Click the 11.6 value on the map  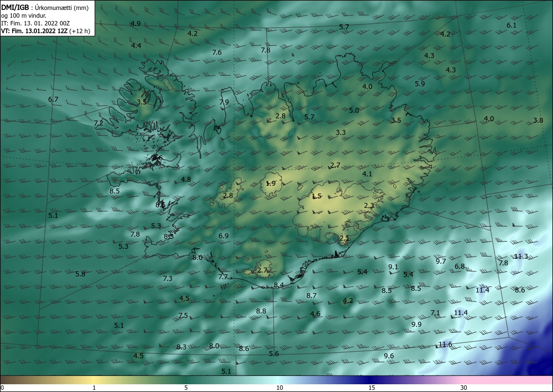pos(445,344)
